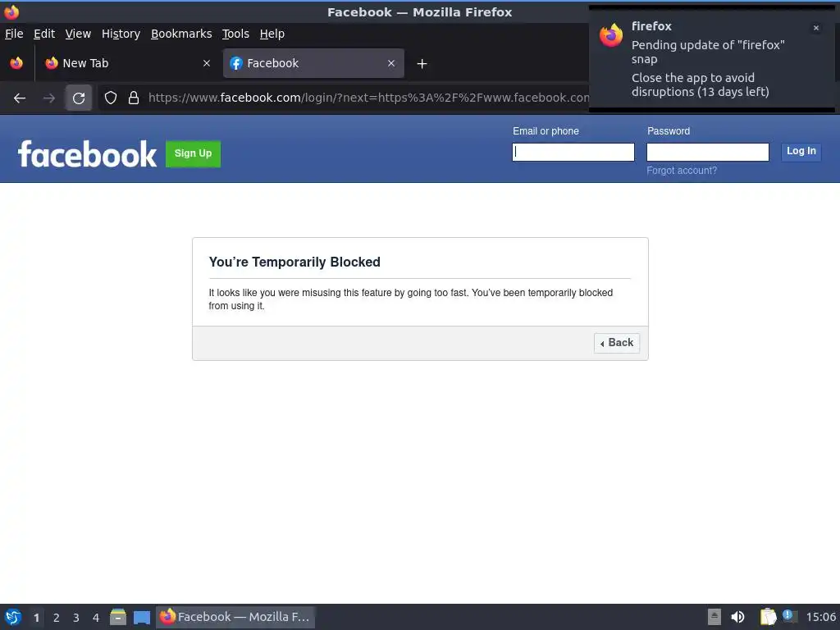840x630 pixels.
Task: Click the browser forward arrow
Action: (48, 98)
